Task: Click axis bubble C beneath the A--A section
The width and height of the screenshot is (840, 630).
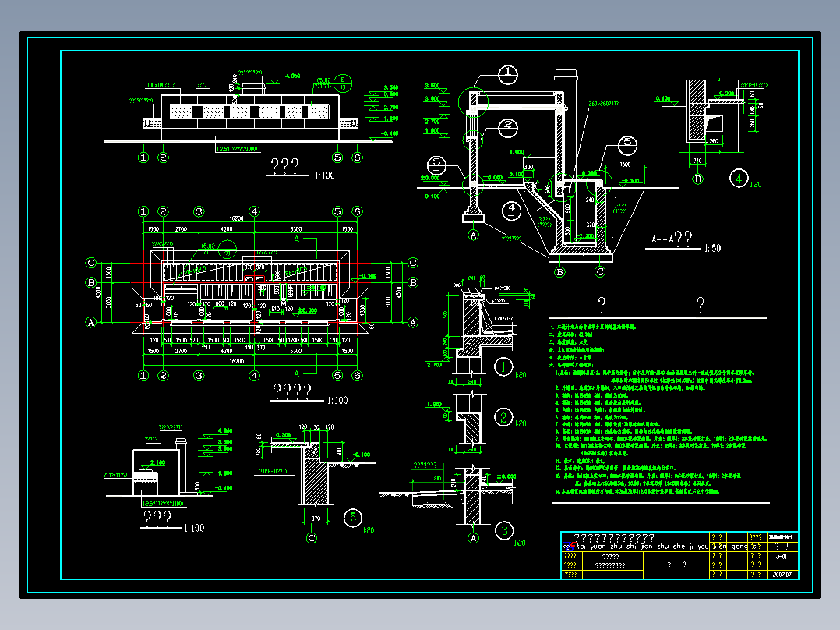Action: (600, 272)
